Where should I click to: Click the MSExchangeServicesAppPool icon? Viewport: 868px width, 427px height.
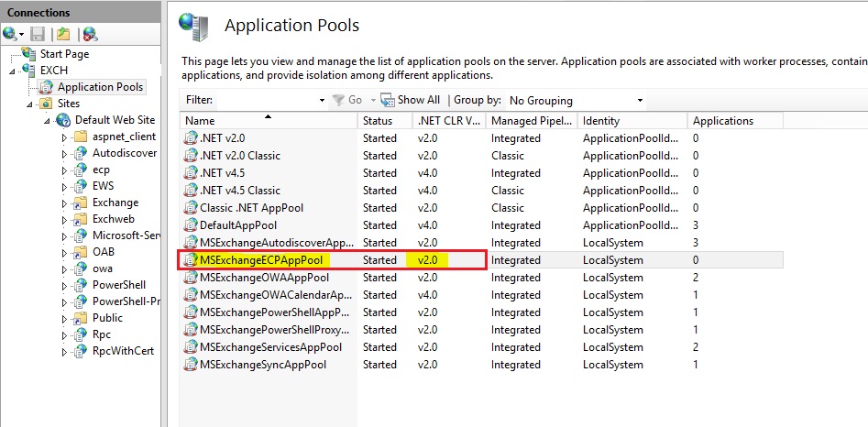pos(191,347)
